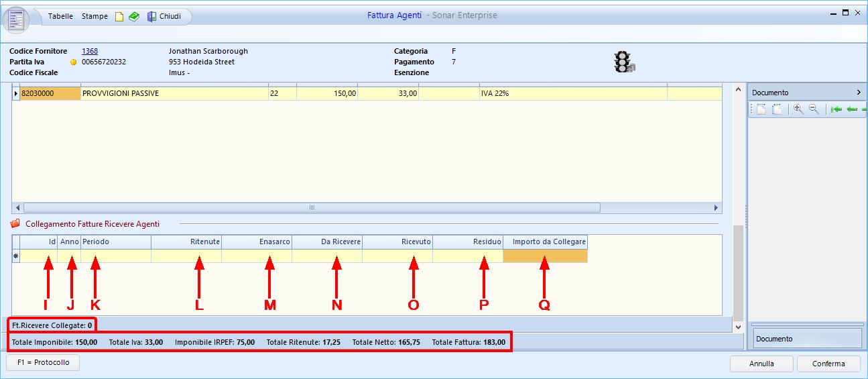This screenshot has height=379, width=868.
Task: Click the F1 = Protocollo button
Action: click(43, 363)
